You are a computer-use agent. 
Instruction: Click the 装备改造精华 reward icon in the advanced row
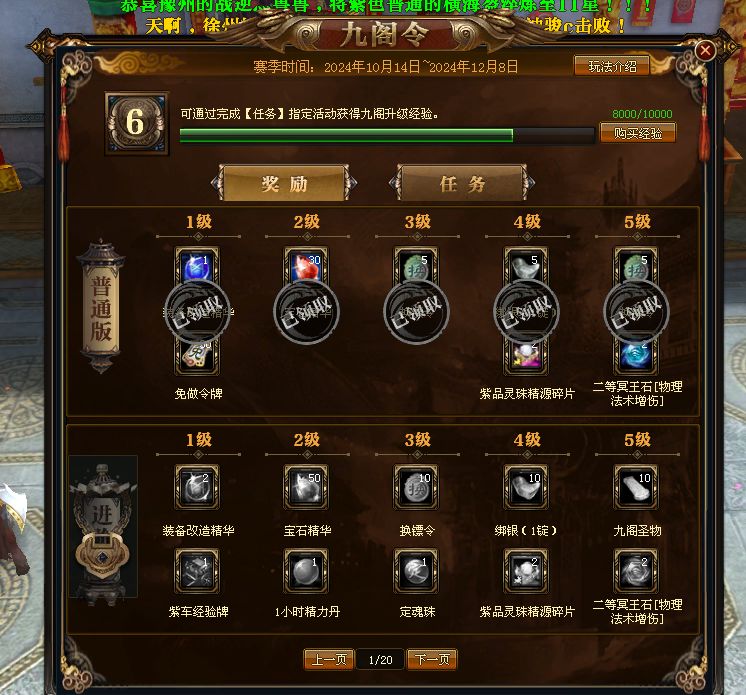[197, 487]
